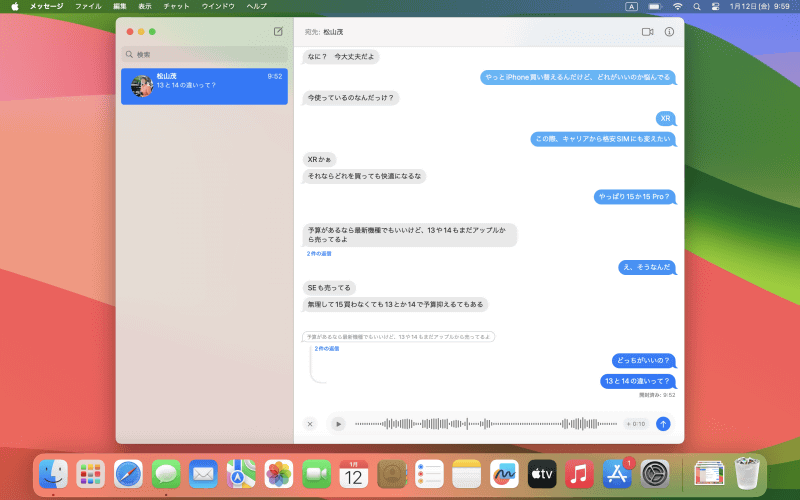
Task: Click the date and time 1月12日(金) 9:59
Action: coord(760,6)
